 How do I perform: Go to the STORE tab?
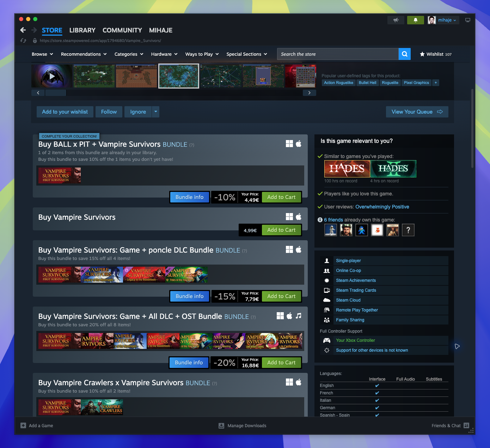pos(52,30)
